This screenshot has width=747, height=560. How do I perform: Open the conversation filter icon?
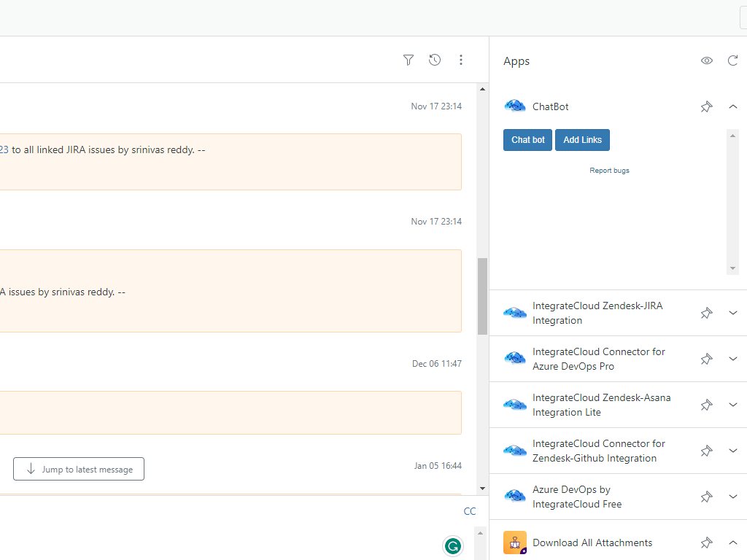click(409, 61)
